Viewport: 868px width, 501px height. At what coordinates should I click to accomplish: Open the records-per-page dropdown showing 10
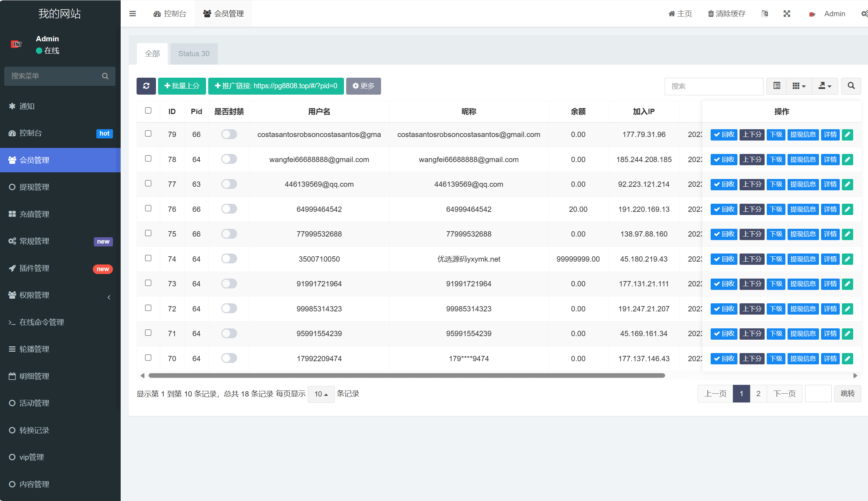321,394
